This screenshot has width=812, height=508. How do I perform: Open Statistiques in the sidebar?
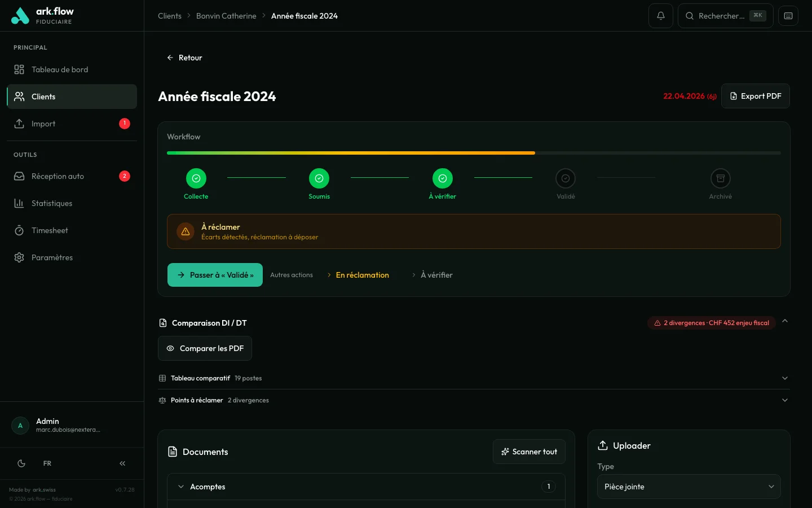tap(52, 203)
